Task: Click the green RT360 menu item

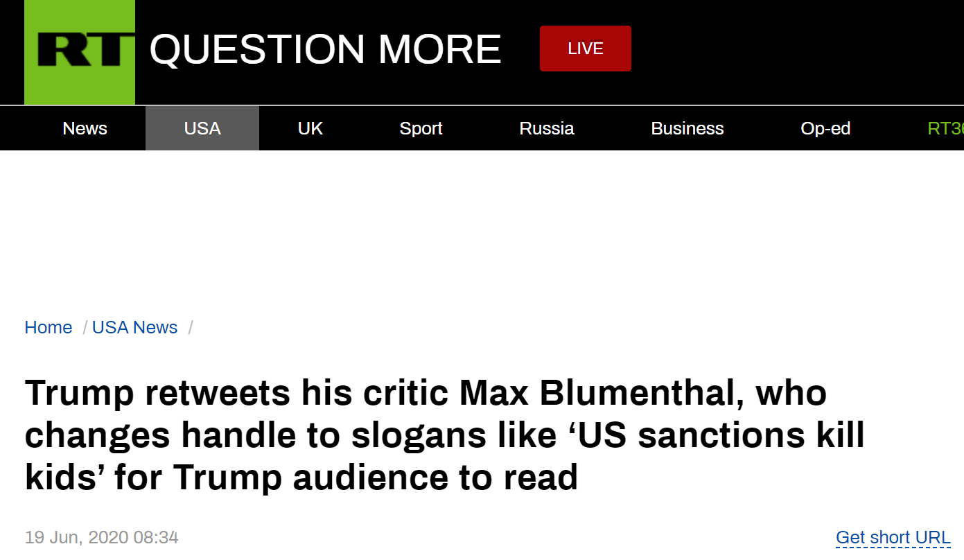Action: pyautogui.click(x=945, y=128)
